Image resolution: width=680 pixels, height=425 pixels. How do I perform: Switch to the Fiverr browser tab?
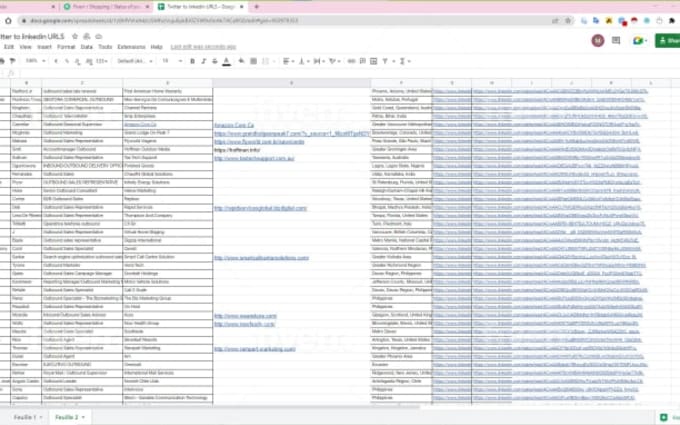click(x=107, y=7)
